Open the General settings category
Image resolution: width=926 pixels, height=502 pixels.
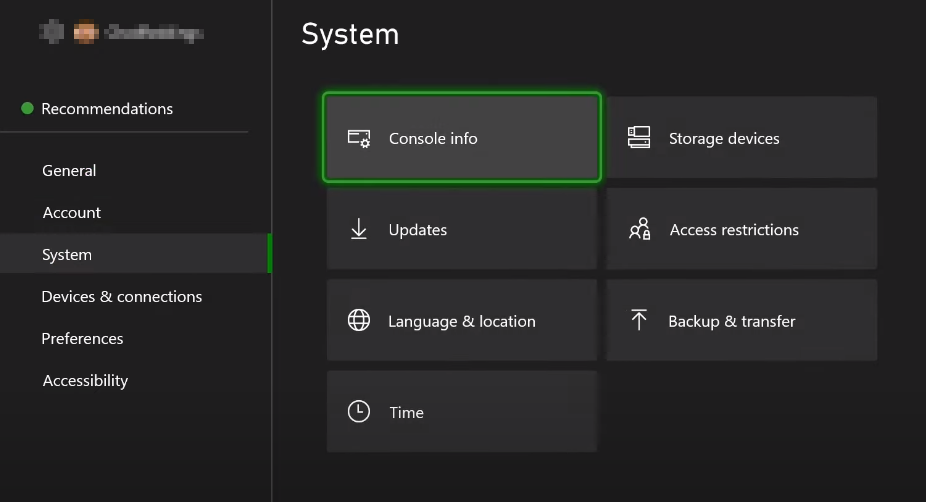(x=69, y=171)
